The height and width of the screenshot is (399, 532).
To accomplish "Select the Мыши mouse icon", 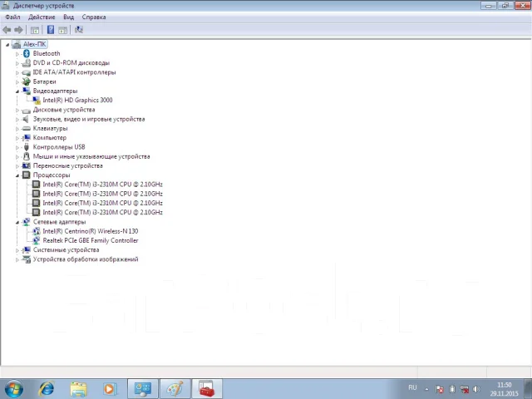I will point(27,156).
